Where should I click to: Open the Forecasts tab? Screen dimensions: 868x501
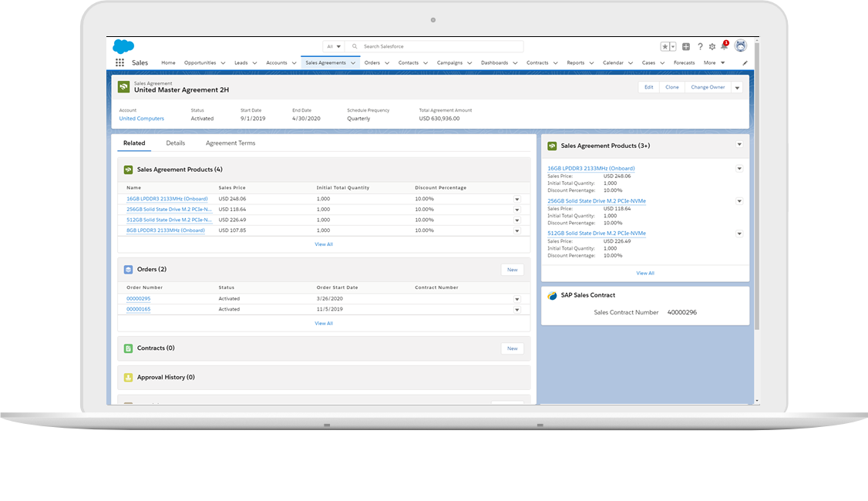coord(685,62)
